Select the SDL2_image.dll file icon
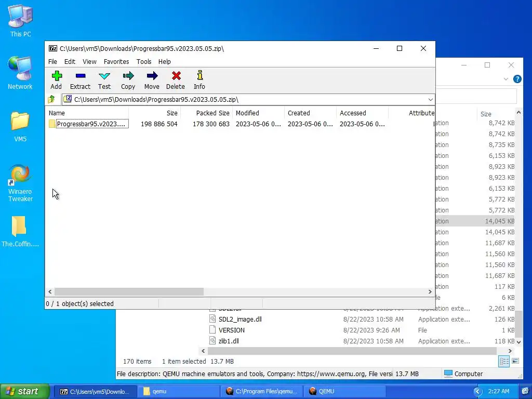Screen dimensions: 532x399 212,319
